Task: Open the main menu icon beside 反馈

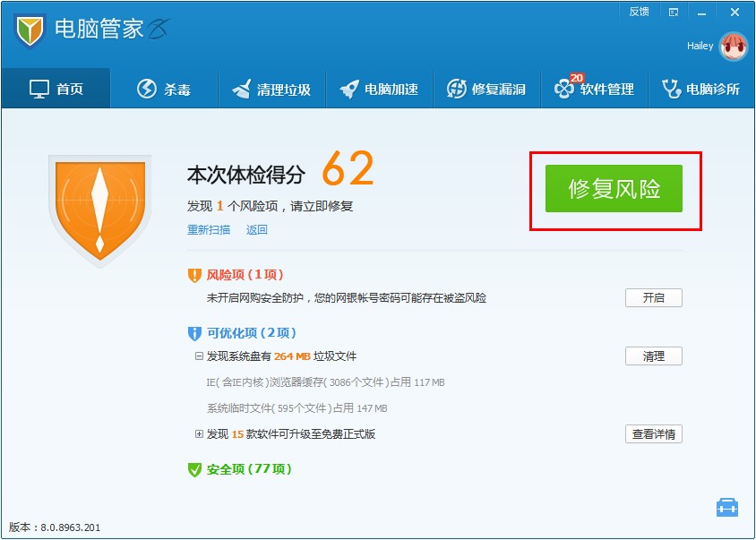Action: click(x=674, y=12)
